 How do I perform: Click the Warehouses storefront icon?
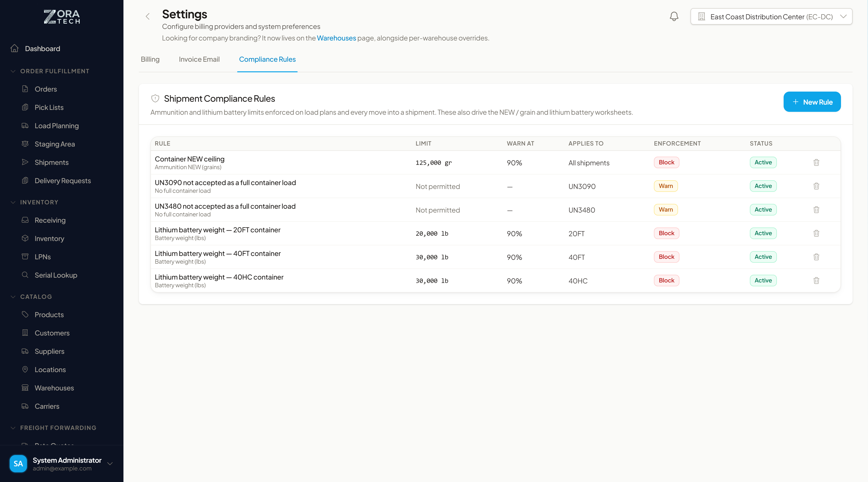click(x=25, y=388)
